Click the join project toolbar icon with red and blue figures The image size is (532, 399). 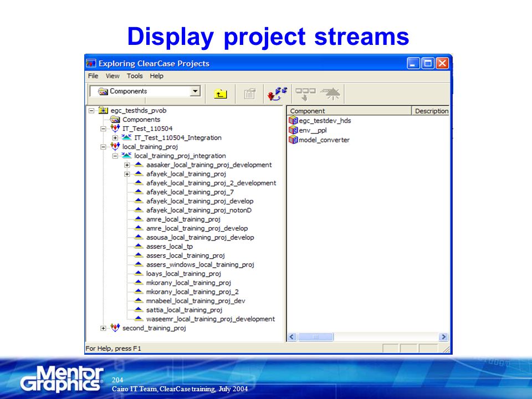pyautogui.click(x=277, y=94)
